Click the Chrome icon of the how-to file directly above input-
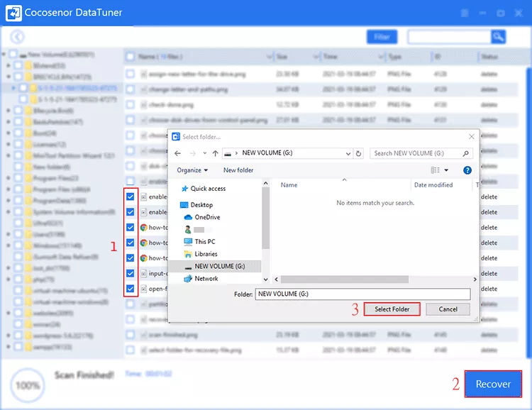This screenshot has width=532, height=410. [x=144, y=258]
